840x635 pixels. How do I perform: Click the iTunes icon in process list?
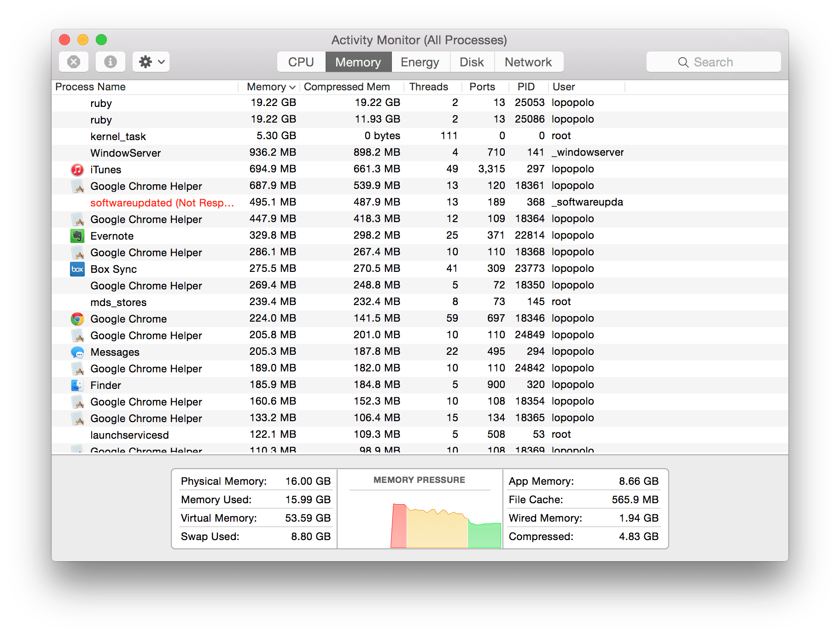(x=77, y=170)
